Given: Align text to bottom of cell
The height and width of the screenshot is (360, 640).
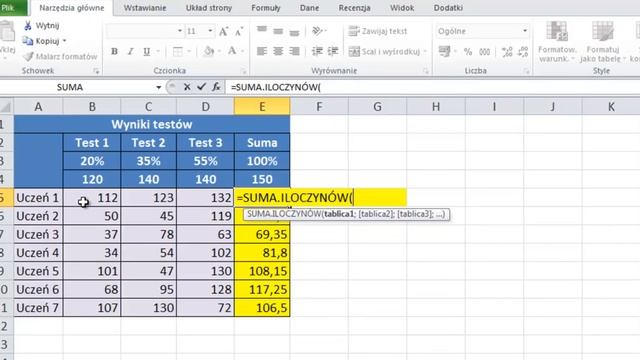Looking at the screenshot, I should [x=294, y=32].
